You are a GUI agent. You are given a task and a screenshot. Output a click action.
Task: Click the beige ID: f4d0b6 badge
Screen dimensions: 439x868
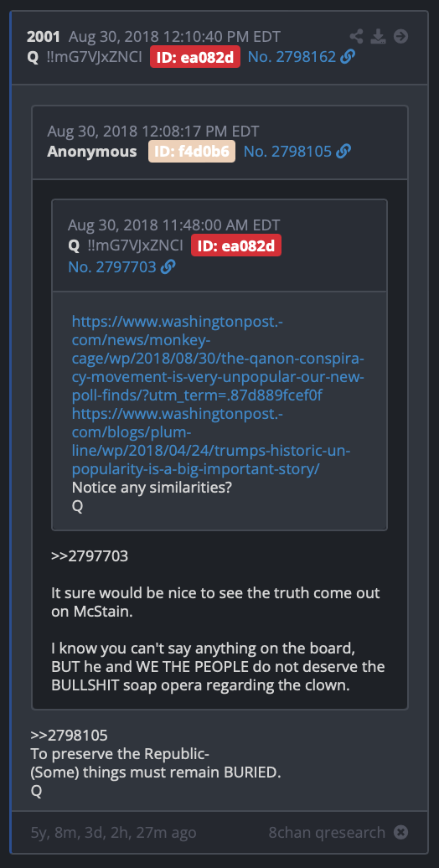(x=192, y=151)
